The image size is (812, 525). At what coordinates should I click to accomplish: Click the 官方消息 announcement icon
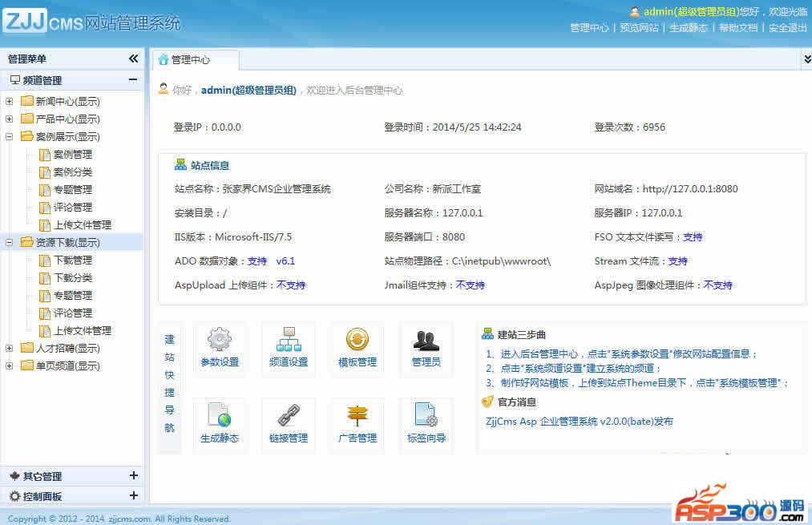487,402
